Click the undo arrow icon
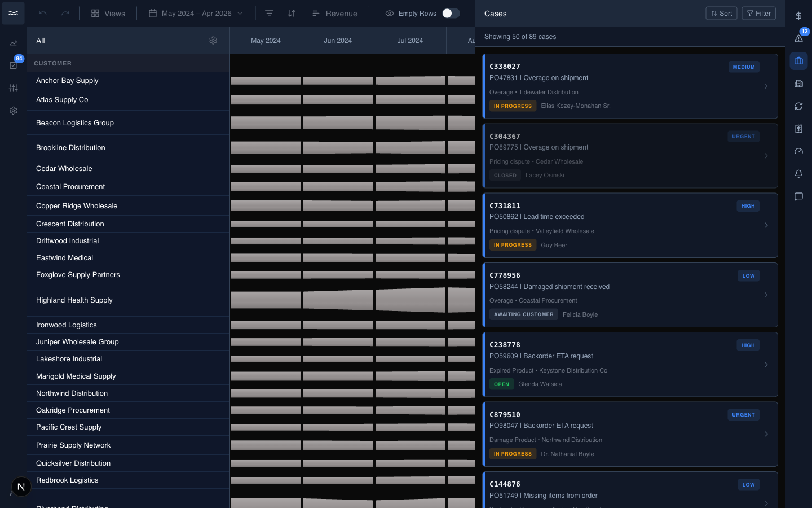The image size is (812, 508). click(43, 13)
